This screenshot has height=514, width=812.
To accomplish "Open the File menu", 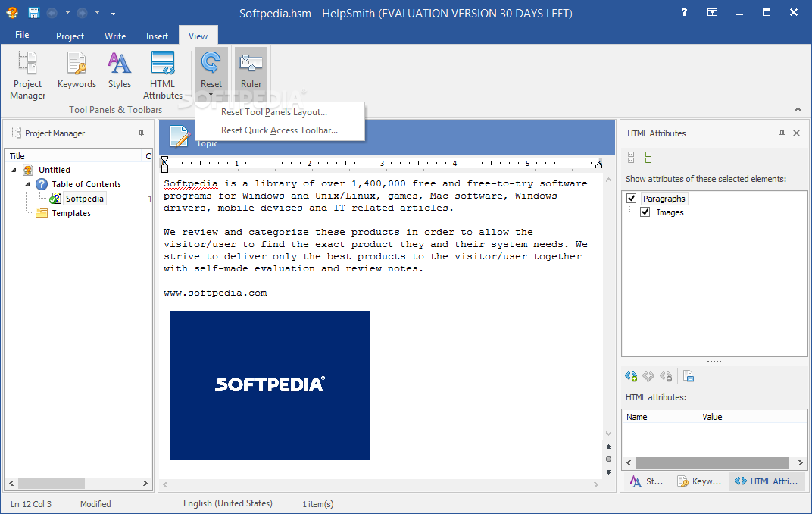I will [22, 35].
